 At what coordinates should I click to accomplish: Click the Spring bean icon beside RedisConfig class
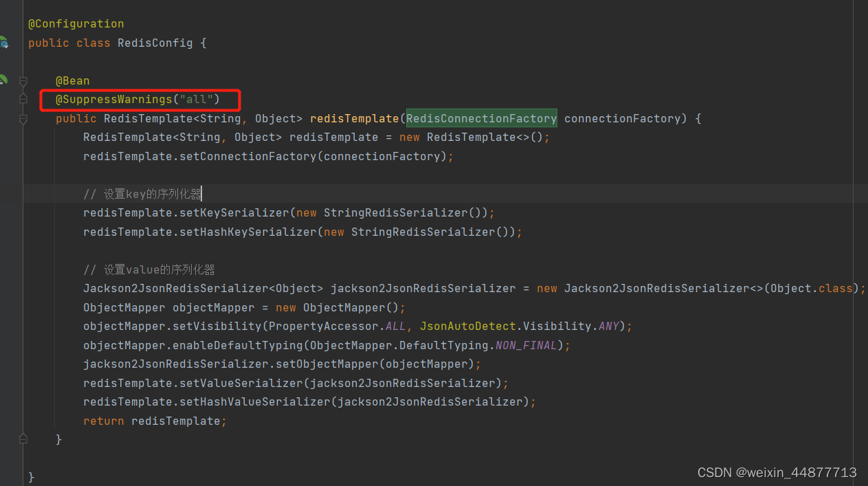click(5, 43)
